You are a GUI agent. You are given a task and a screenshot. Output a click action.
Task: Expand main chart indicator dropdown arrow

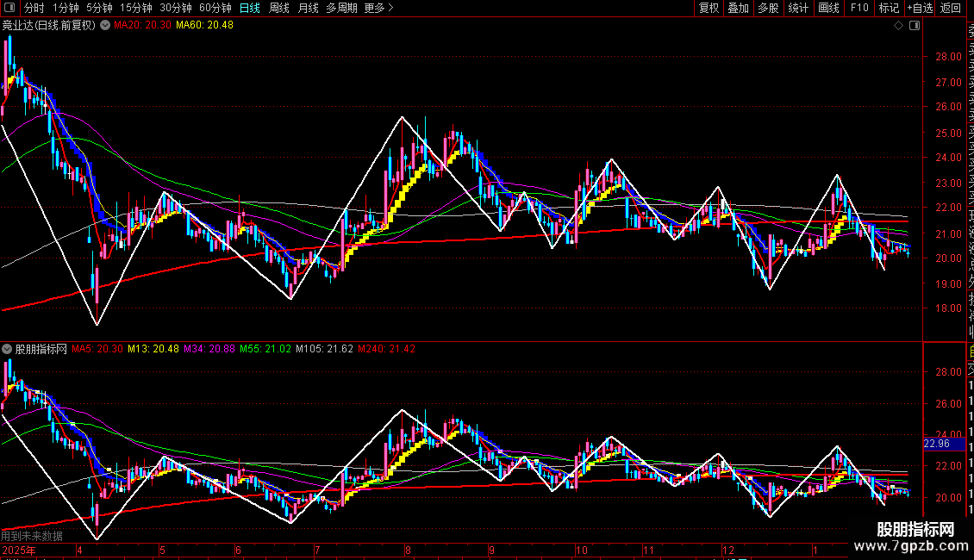coord(106,26)
